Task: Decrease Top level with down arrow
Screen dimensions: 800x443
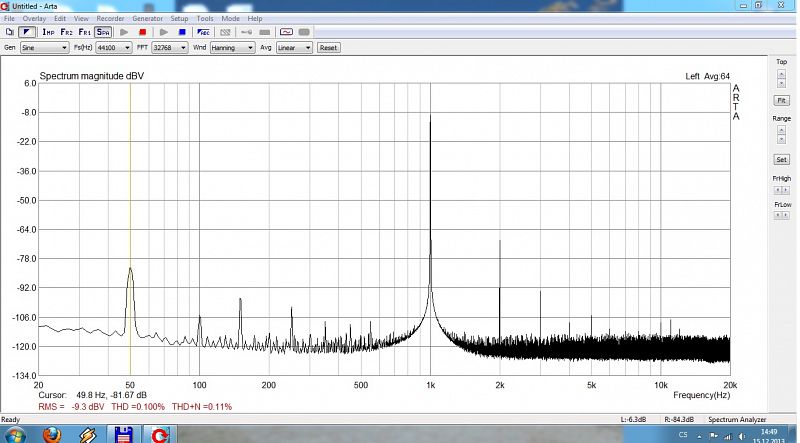Action: pos(781,83)
